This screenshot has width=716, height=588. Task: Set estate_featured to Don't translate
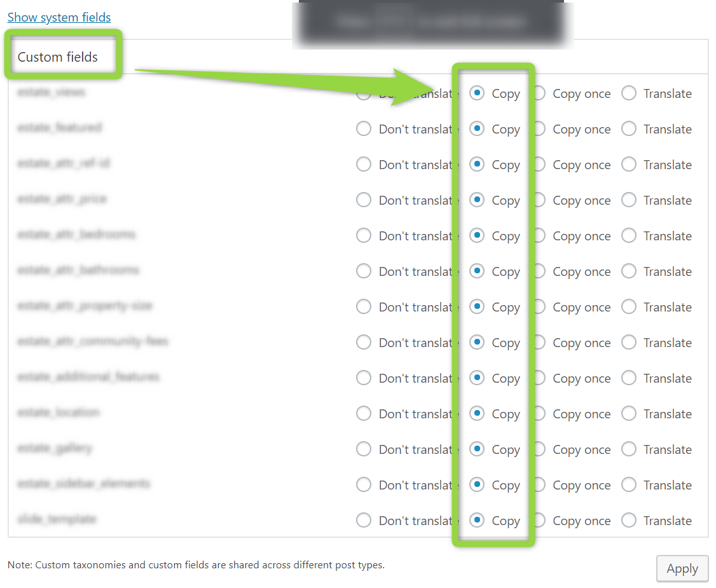point(364,129)
